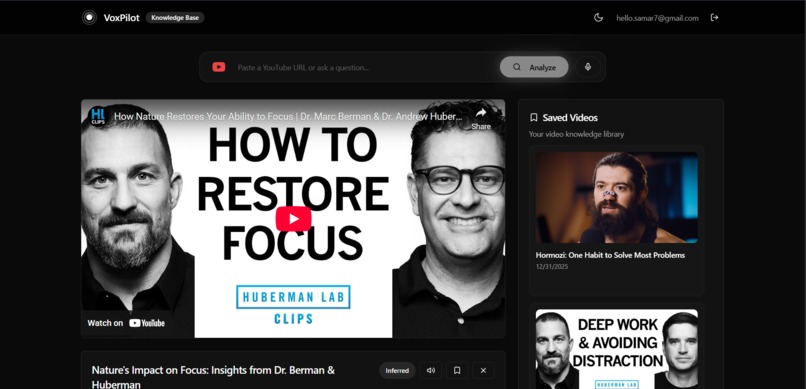Open the video title link in the player
806x389 pixels.
[x=287, y=116]
